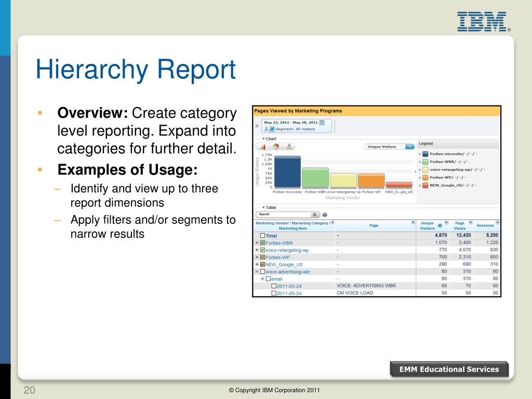Click the NEW_Google_US red legend swatch
This screenshot has height=399, width=532.
pos(425,185)
